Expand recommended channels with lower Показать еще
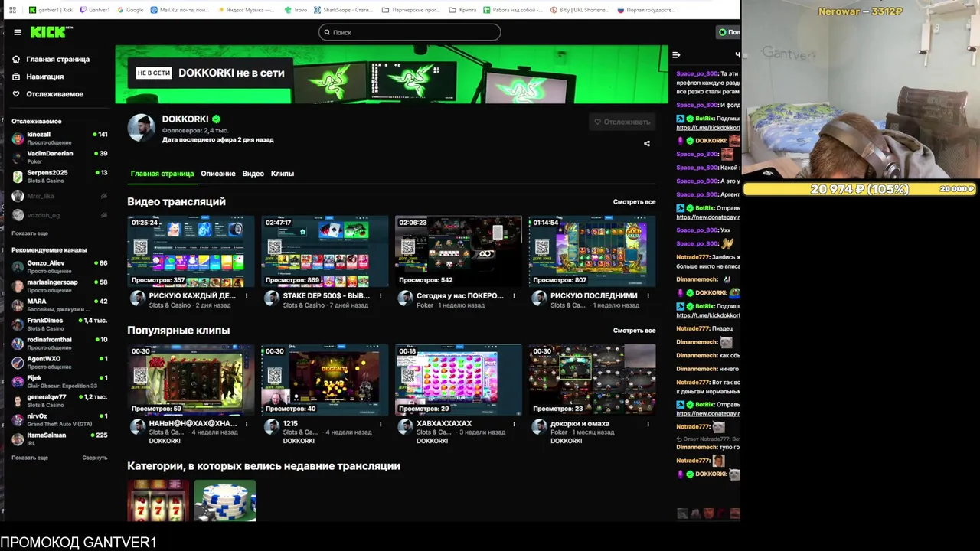 pos(30,458)
